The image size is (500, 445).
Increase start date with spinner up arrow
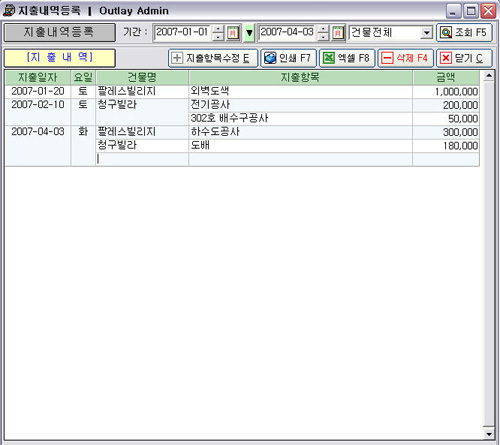(218, 29)
